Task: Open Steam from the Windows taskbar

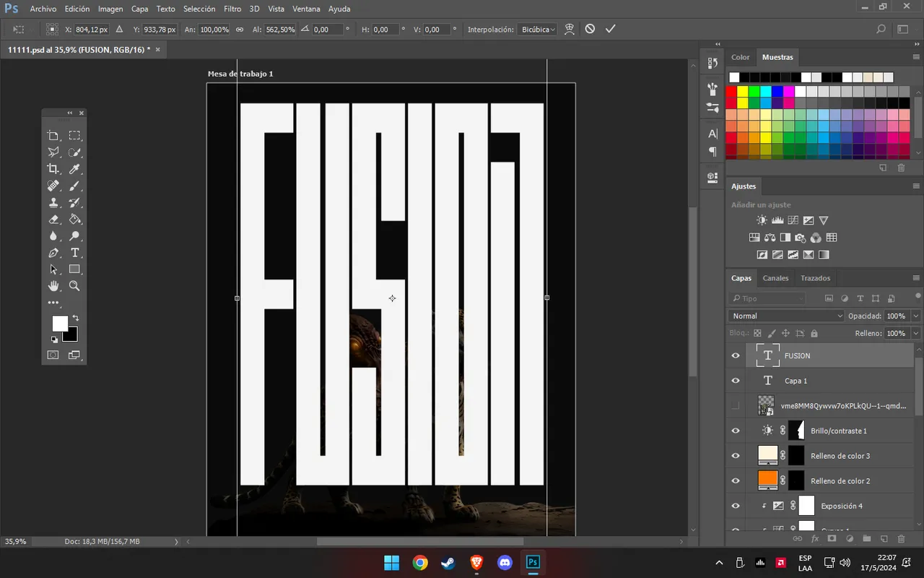Action: click(x=448, y=562)
